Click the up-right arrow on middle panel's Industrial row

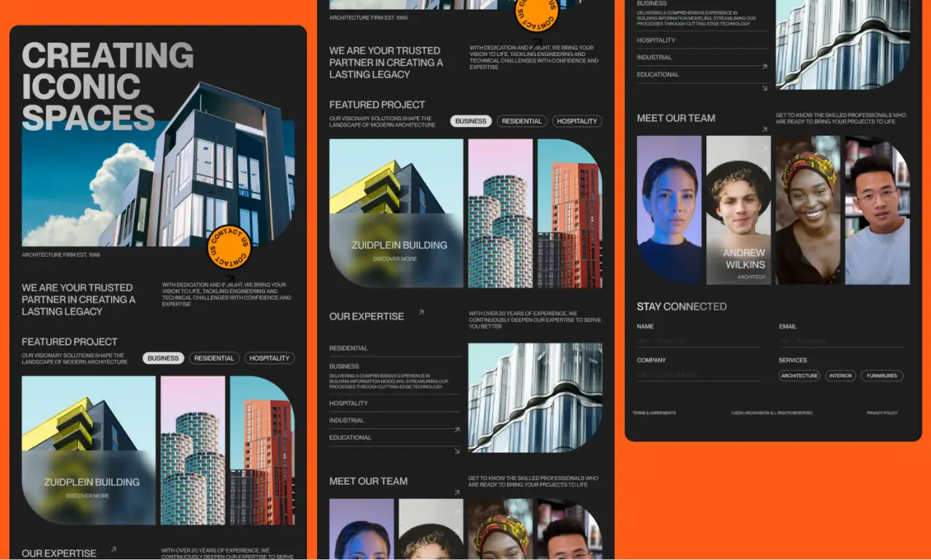(x=457, y=430)
